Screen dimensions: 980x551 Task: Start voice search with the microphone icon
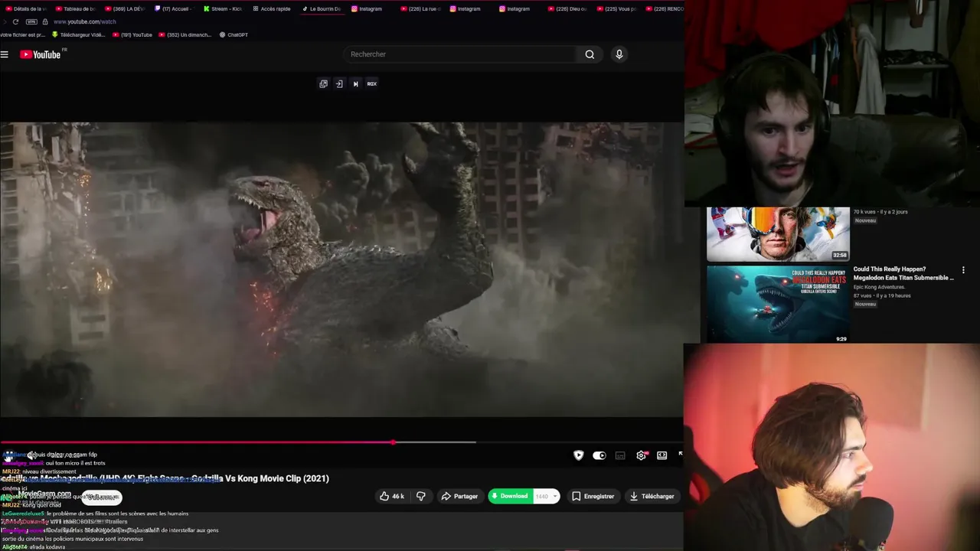point(619,54)
